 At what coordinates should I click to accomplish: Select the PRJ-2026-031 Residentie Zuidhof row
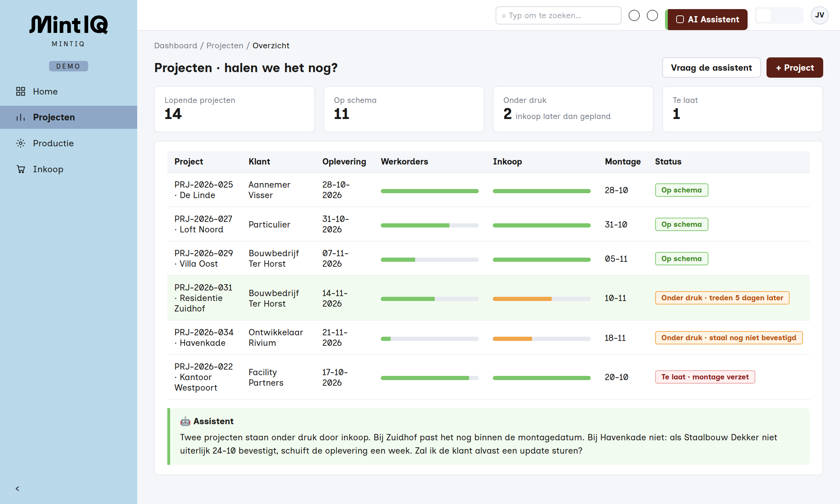[x=488, y=298]
